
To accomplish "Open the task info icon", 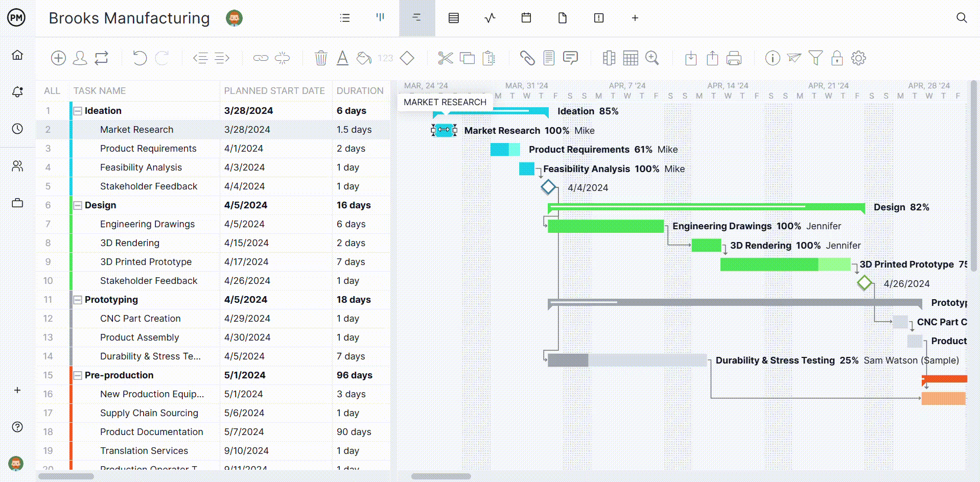I will click(x=773, y=58).
